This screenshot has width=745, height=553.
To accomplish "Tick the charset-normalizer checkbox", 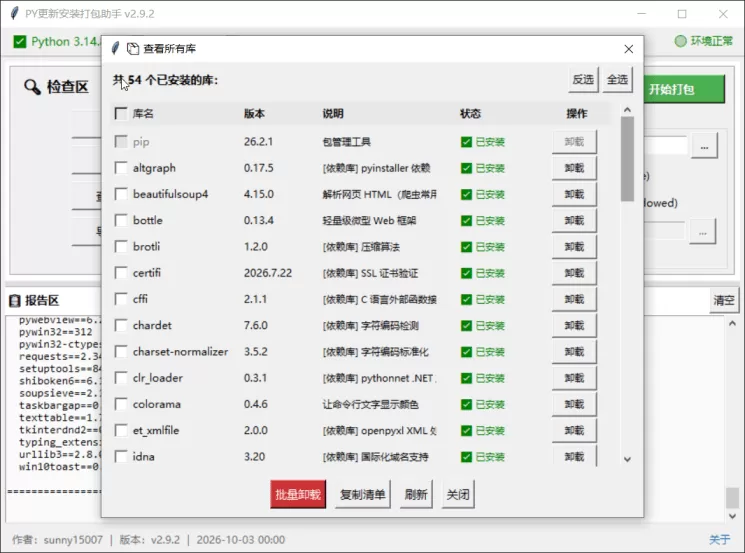I will [x=121, y=352].
